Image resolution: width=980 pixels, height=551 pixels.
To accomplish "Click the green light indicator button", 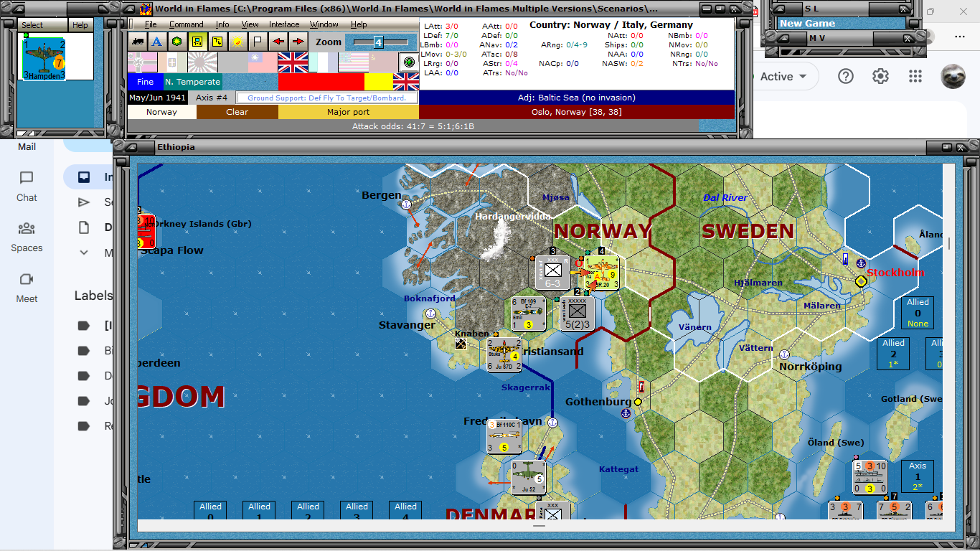I will click(409, 62).
